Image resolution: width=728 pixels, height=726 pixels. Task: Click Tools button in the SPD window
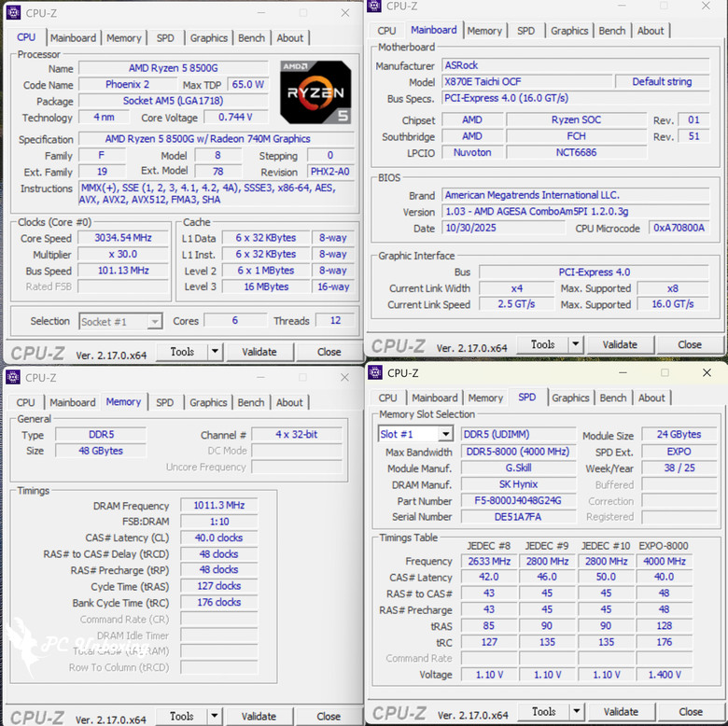coord(544,712)
